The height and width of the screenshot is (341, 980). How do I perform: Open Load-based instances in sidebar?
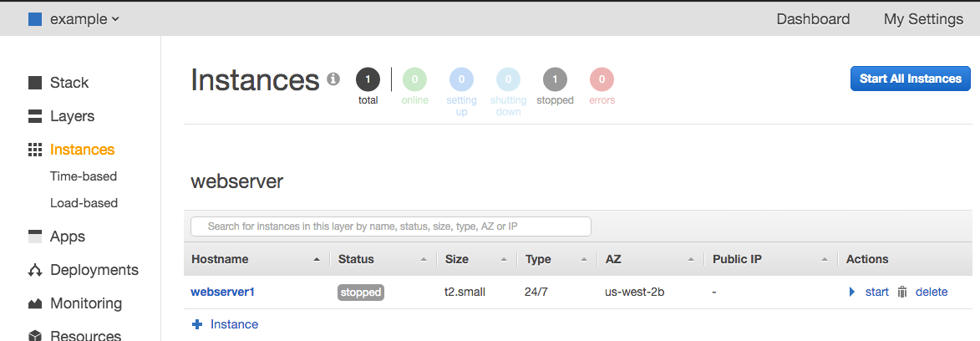click(84, 203)
